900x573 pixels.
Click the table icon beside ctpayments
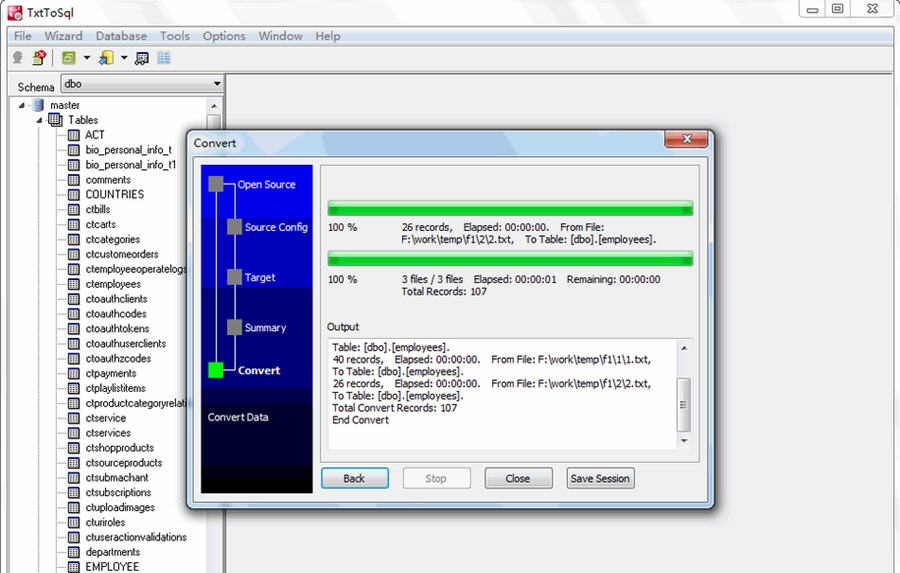[x=73, y=374]
